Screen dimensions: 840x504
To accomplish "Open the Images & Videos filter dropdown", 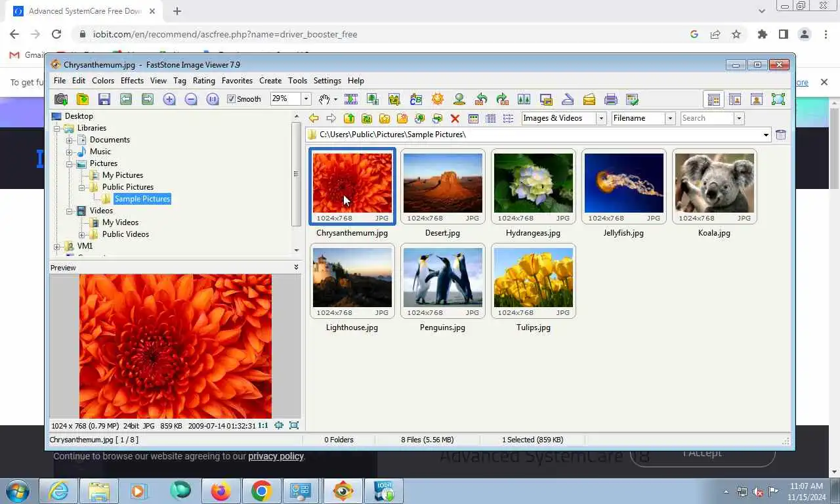I will click(601, 118).
